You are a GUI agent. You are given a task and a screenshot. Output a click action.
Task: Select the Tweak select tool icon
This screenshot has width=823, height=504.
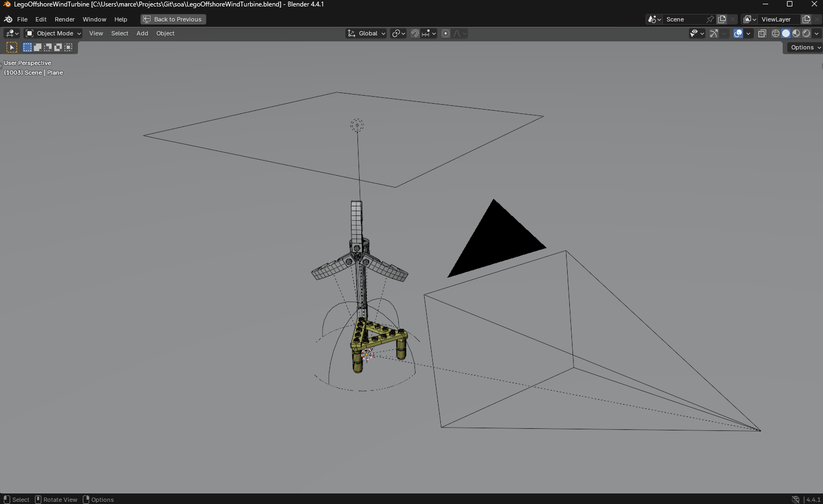[x=11, y=47]
